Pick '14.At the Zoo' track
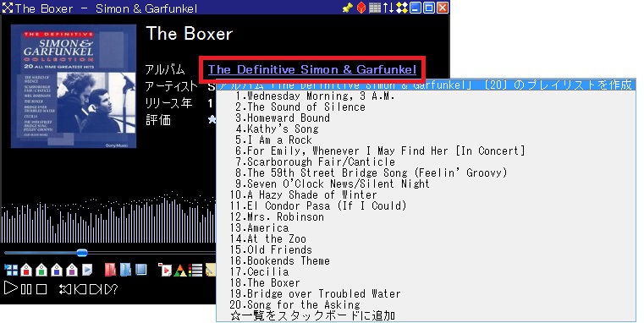The image size is (644, 323). click(x=426, y=238)
